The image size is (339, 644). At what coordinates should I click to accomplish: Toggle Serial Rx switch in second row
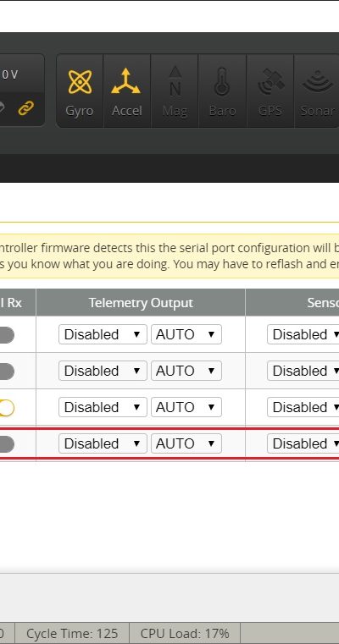[x=6, y=372]
